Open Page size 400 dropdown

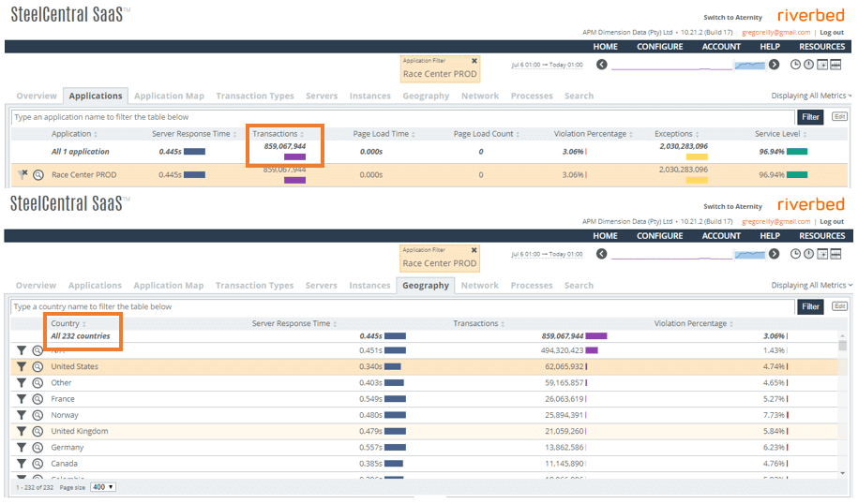coord(103,487)
